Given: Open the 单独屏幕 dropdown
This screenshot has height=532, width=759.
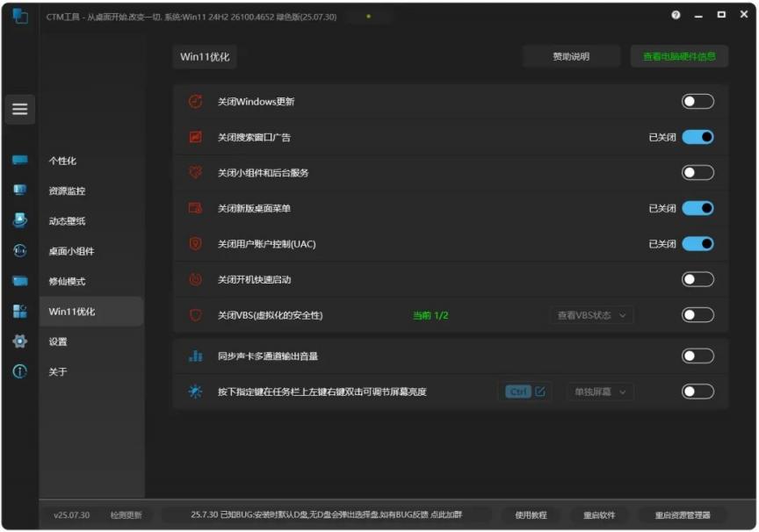Looking at the screenshot, I should pyautogui.click(x=600, y=392).
